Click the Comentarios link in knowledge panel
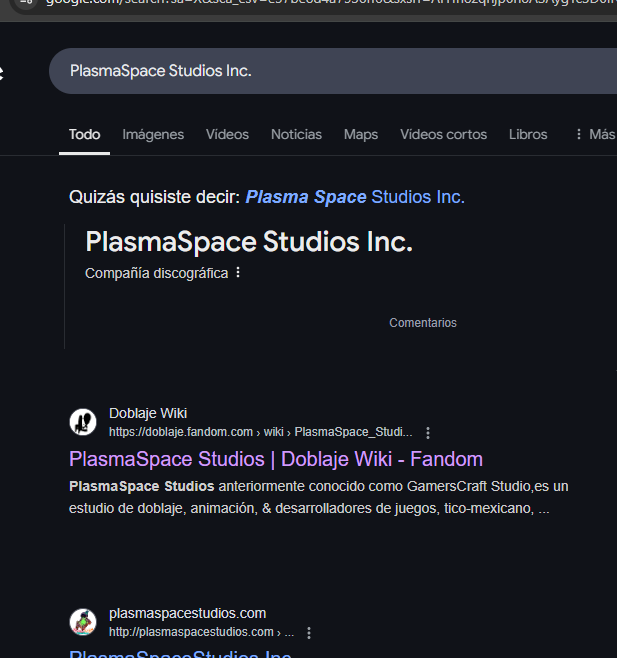Image resolution: width=617 pixels, height=658 pixels. click(423, 323)
